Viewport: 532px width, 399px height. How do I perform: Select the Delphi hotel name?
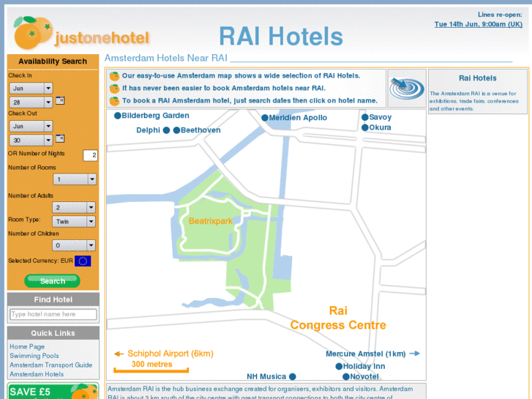(x=148, y=130)
